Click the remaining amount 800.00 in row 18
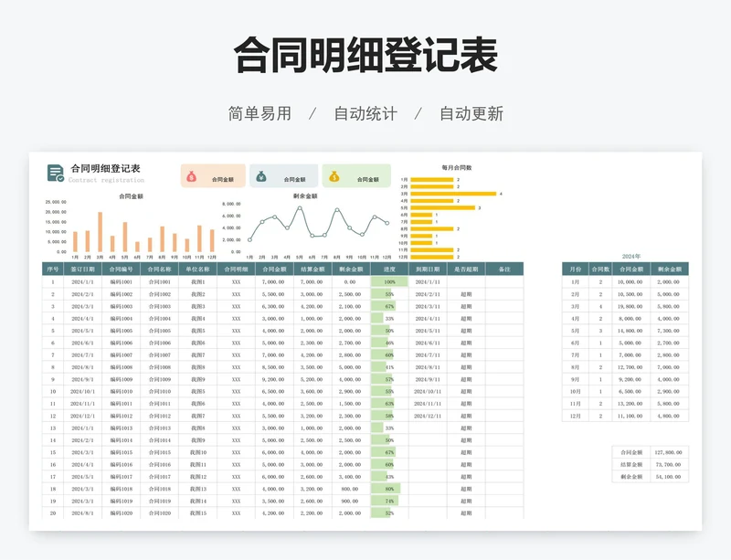731x560 pixels. (350, 489)
